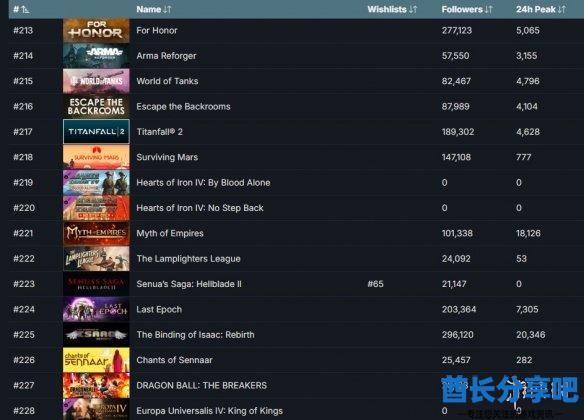Select rank #213 cell
This screenshot has height=420, width=584.
pyautogui.click(x=23, y=31)
